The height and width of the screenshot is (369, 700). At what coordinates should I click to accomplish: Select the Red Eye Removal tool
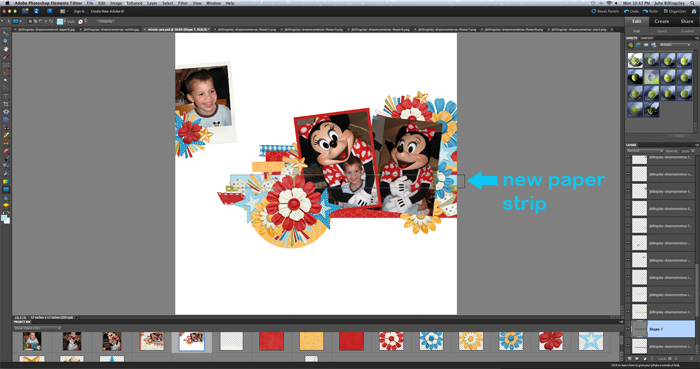pyautogui.click(x=6, y=127)
